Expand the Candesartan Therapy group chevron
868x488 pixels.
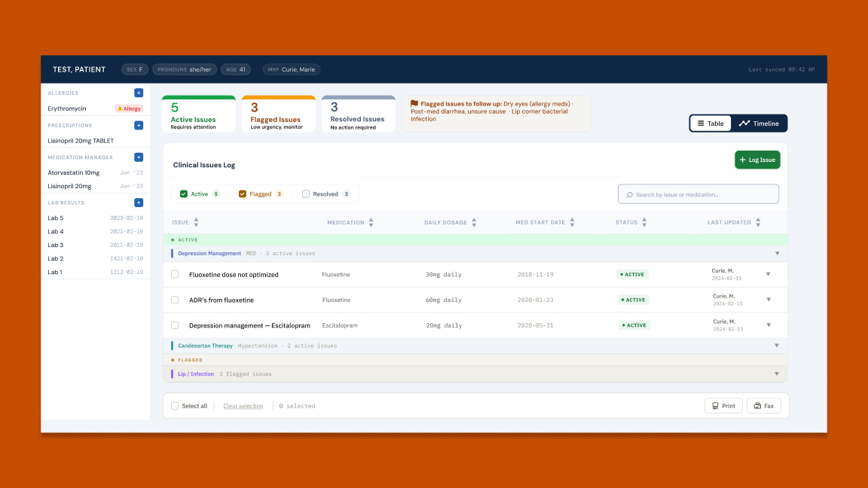777,346
